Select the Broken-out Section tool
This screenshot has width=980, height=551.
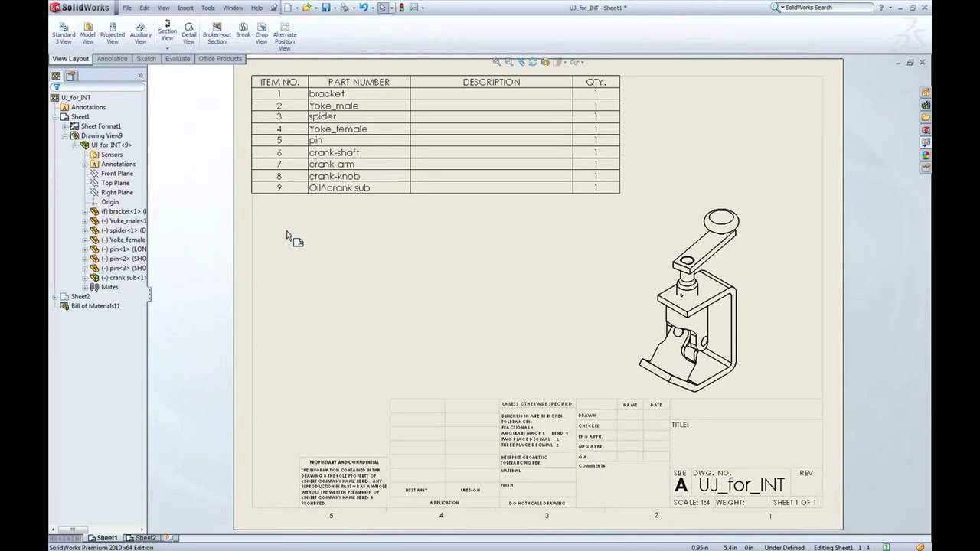pos(217,33)
